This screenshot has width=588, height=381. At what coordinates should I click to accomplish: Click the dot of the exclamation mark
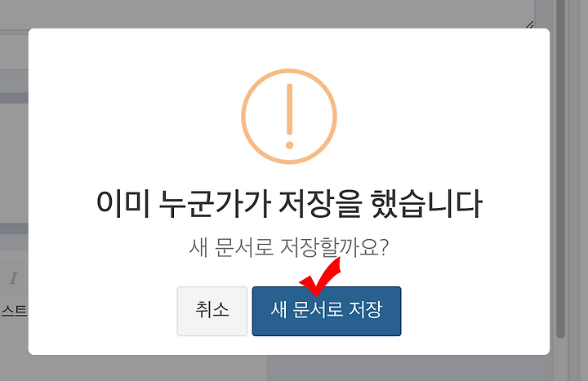tap(289, 145)
